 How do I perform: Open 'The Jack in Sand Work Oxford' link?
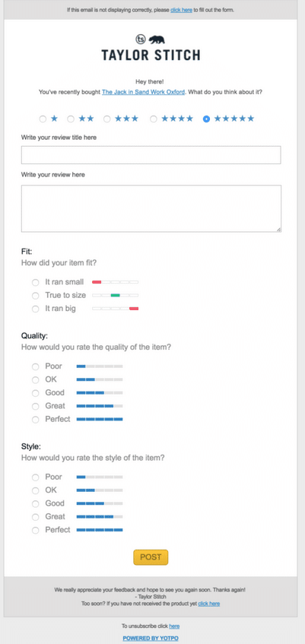[143, 93]
